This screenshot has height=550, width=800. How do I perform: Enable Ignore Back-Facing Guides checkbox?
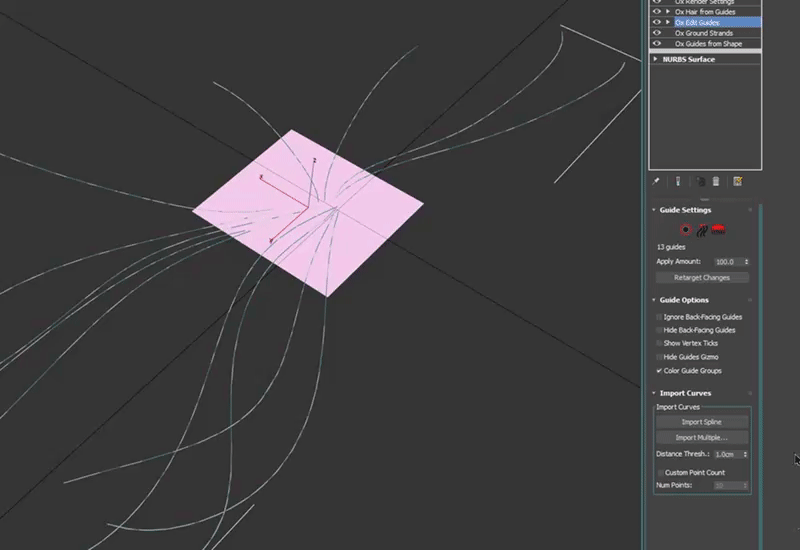[x=658, y=317]
